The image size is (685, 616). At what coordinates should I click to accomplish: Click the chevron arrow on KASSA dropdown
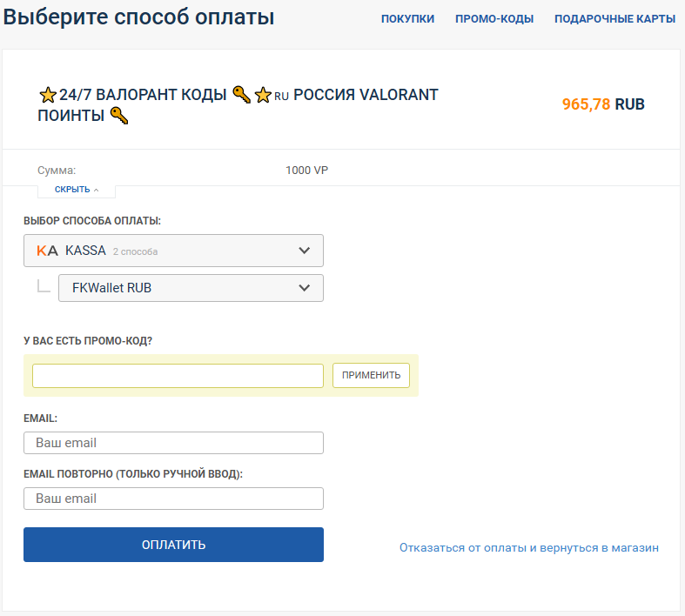[304, 251]
